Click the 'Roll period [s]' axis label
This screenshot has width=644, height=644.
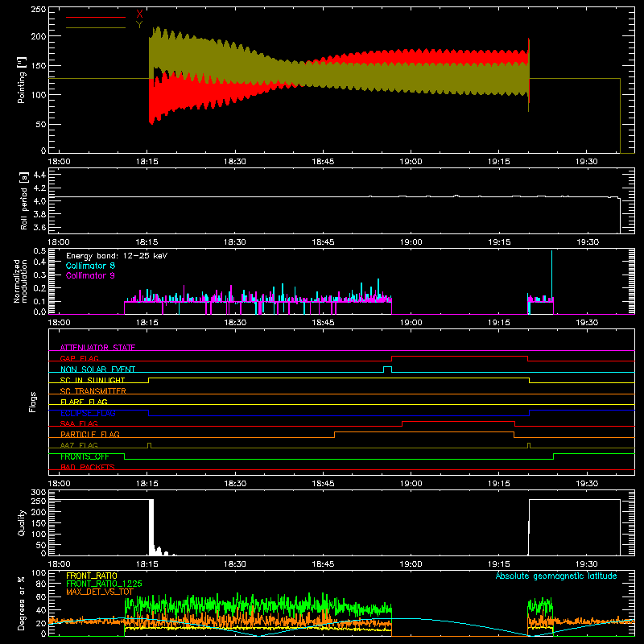click(x=24, y=200)
